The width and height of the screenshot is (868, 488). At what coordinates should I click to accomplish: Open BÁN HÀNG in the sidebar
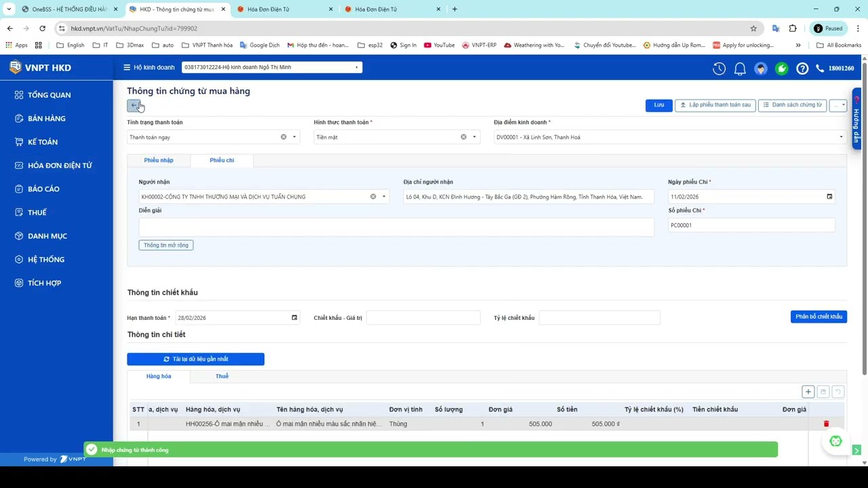coord(47,119)
